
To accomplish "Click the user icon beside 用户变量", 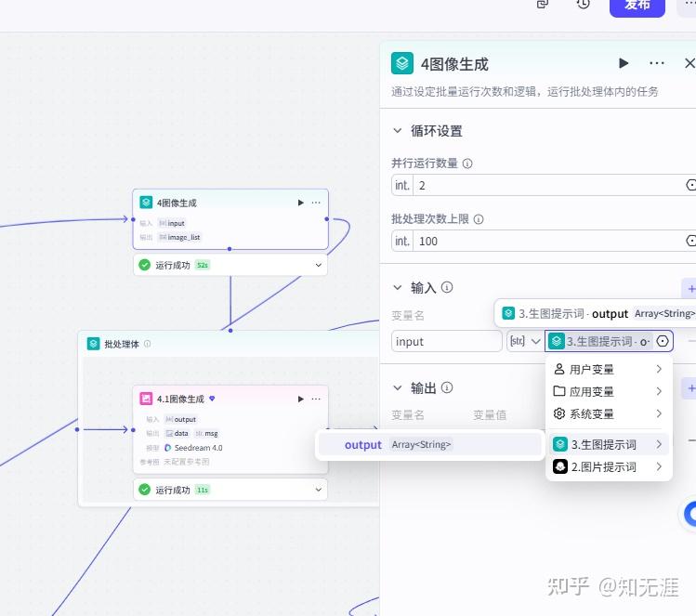I will pos(559,369).
